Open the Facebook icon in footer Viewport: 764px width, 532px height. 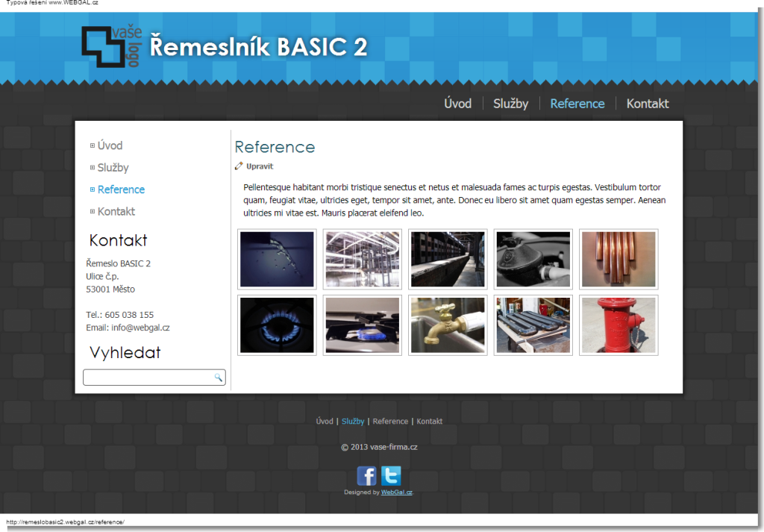366,476
